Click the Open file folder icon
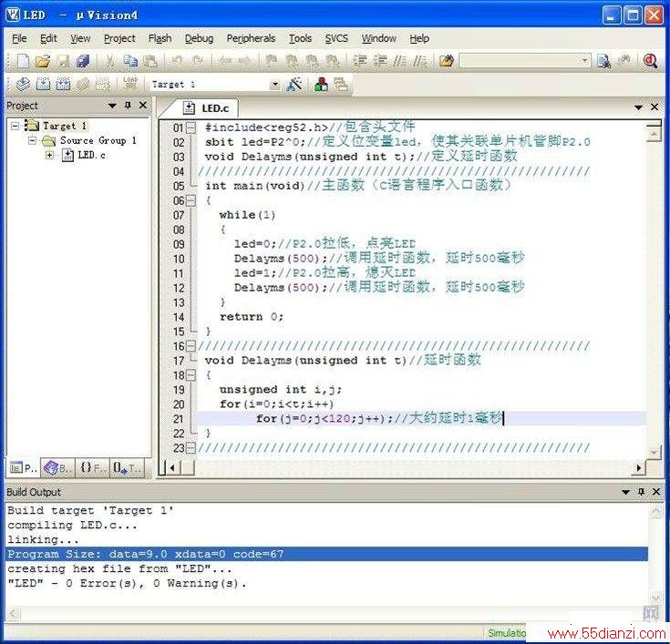670x644 pixels. click(43, 62)
